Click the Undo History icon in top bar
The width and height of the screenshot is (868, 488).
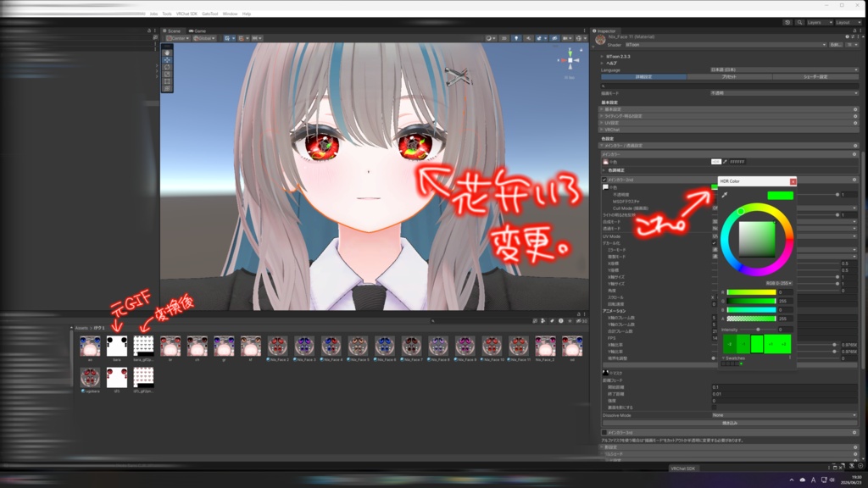click(787, 22)
